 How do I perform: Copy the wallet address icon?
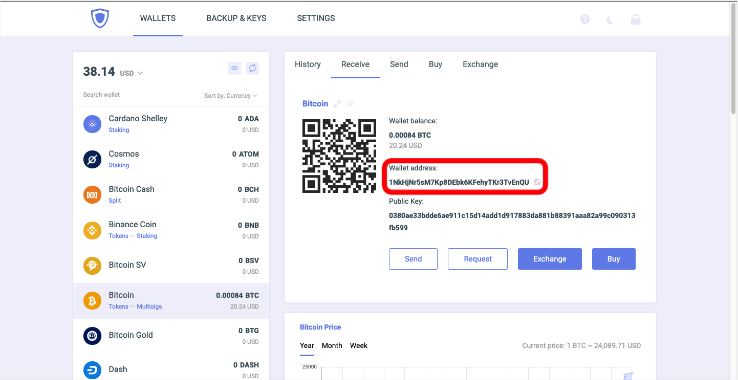click(537, 182)
